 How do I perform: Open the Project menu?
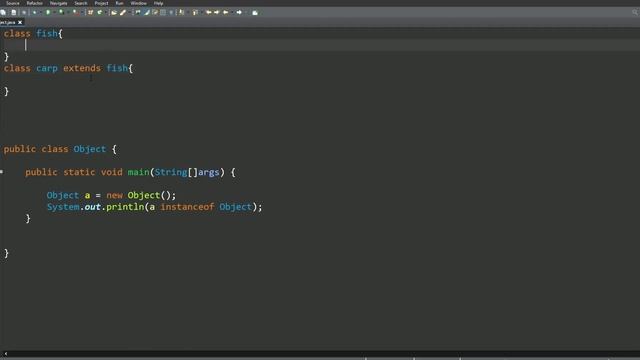coord(101,3)
